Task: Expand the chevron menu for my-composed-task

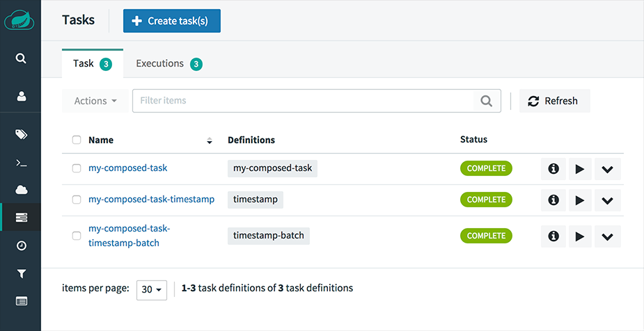Action: 607,168
